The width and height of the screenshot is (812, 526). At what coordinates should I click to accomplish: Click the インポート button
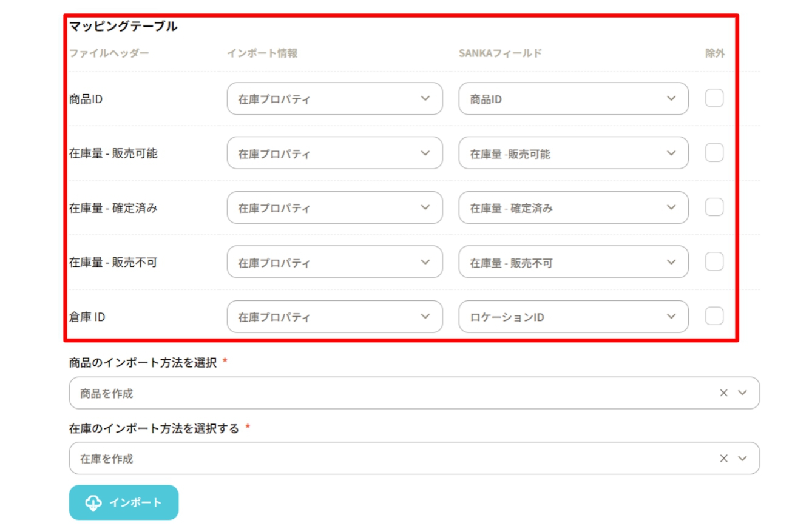pos(124,502)
